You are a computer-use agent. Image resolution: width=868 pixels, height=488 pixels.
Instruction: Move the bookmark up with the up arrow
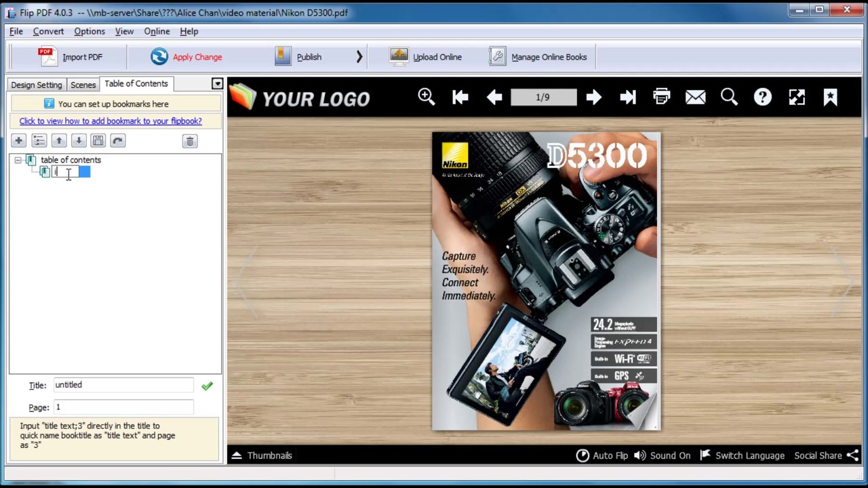(59, 140)
